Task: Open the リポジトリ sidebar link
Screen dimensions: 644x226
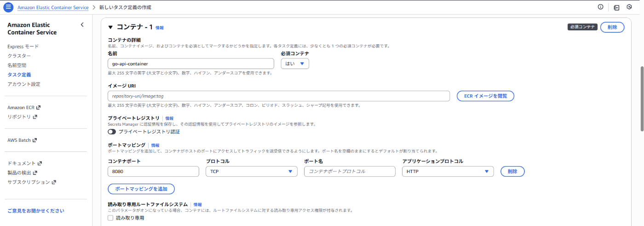Action: [x=19, y=117]
